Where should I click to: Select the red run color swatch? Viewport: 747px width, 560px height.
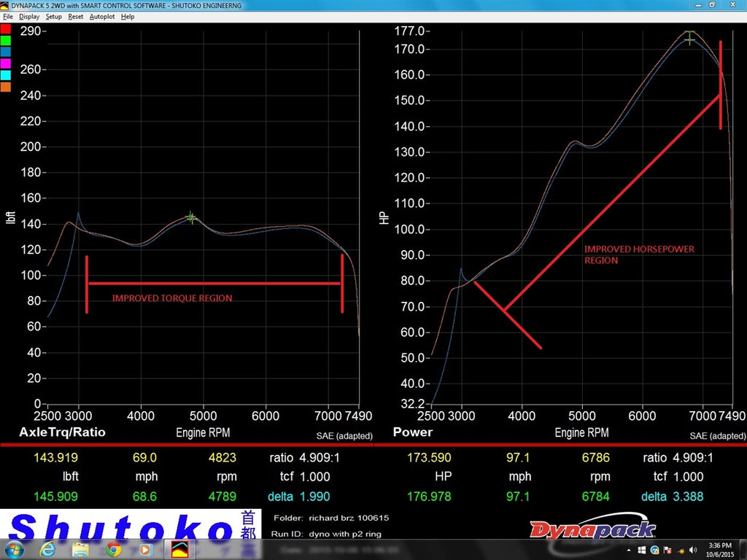5,29
